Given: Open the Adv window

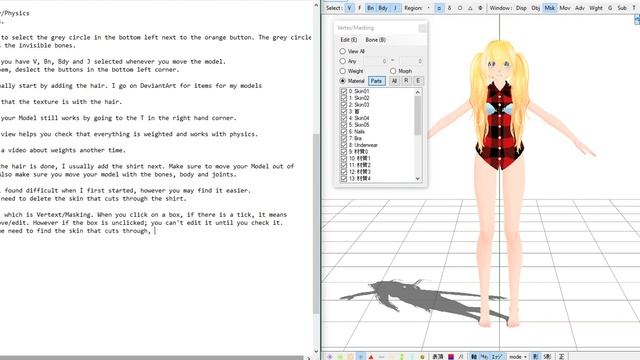Looking at the screenshot, I should coord(580,8).
